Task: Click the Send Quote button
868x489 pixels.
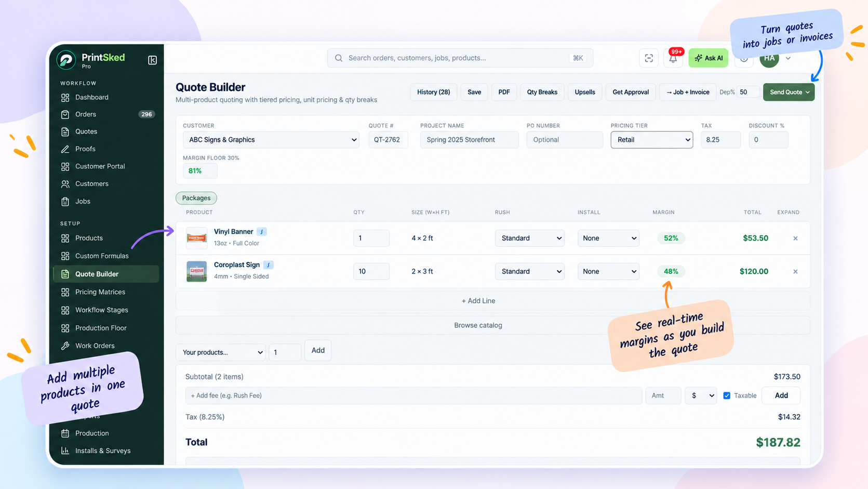Action: [x=789, y=92]
